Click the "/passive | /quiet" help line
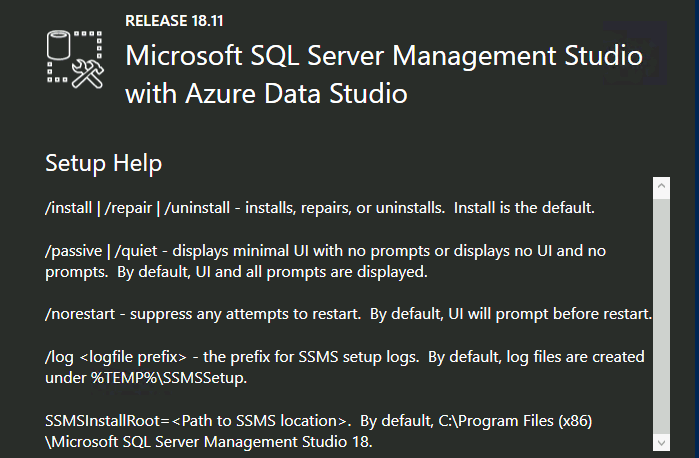 pos(325,251)
